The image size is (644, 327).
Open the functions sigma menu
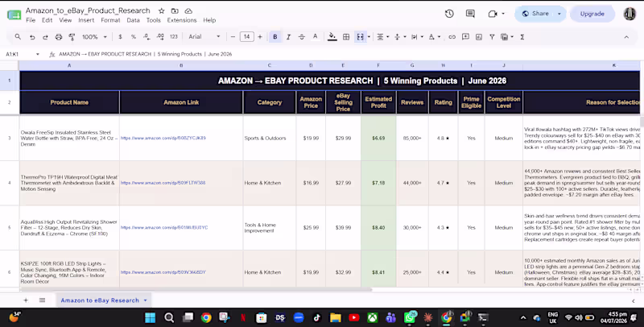coord(522,37)
